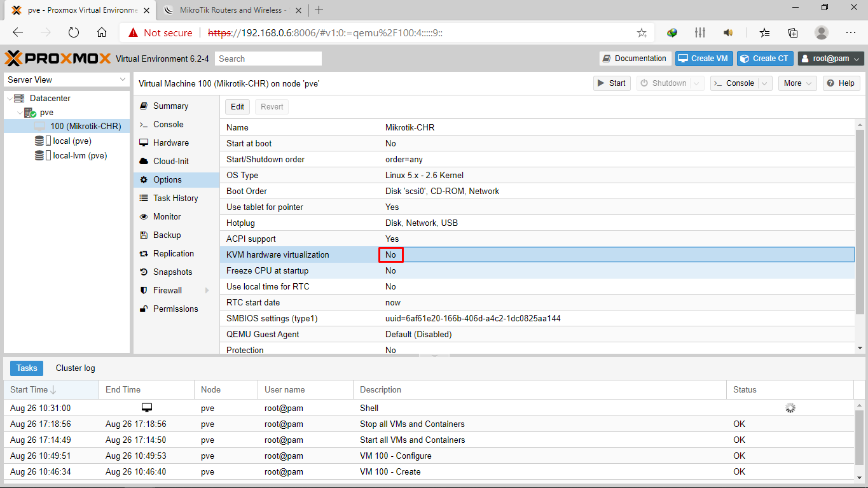This screenshot has height=488, width=868.
Task: Click the Create VM button
Action: click(704, 58)
